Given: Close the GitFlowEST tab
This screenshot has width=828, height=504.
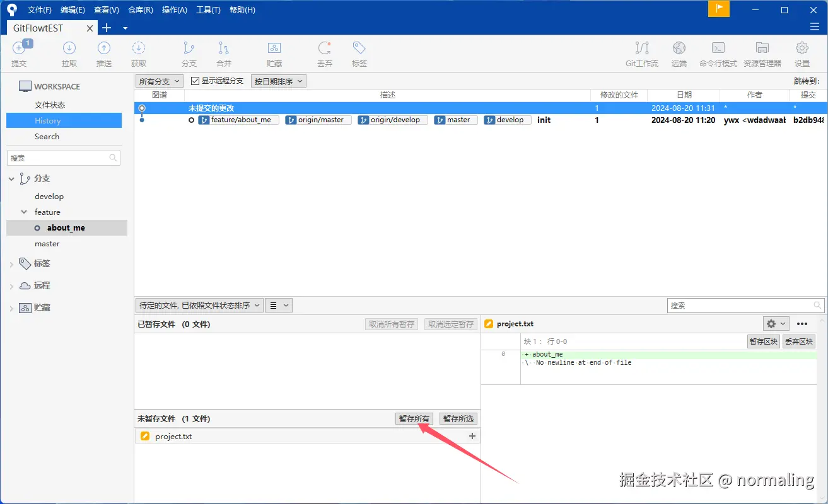Looking at the screenshot, I should [x=90, y=28].
